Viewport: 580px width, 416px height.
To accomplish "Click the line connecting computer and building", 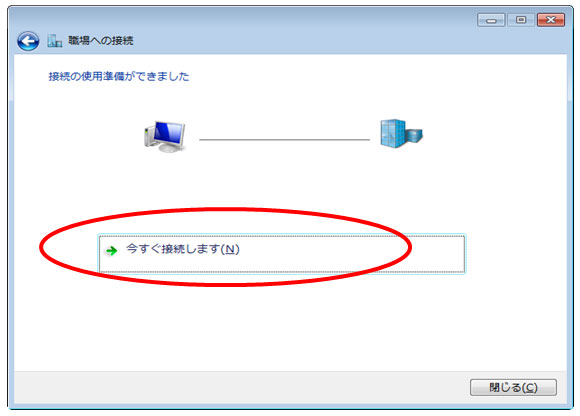I will 284,140.
